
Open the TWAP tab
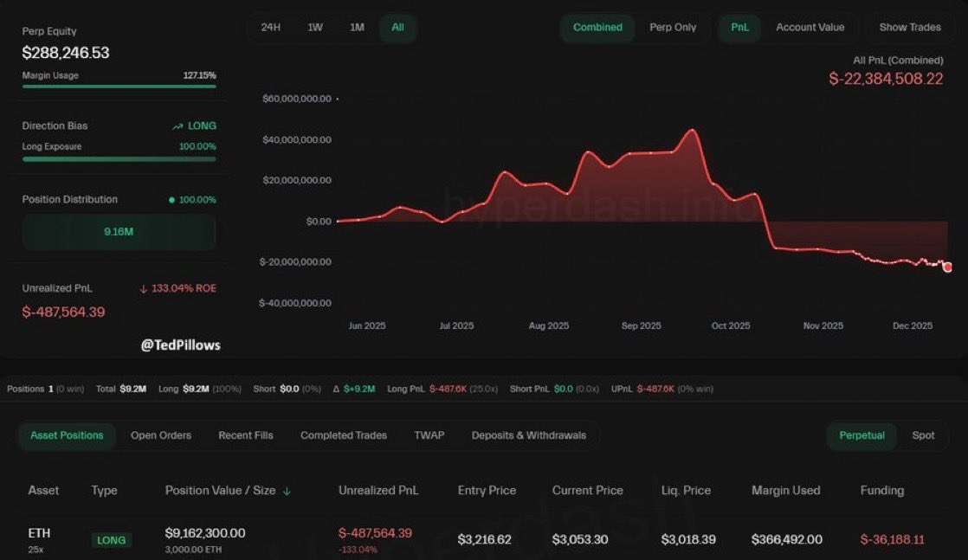[x=429, y=435]
